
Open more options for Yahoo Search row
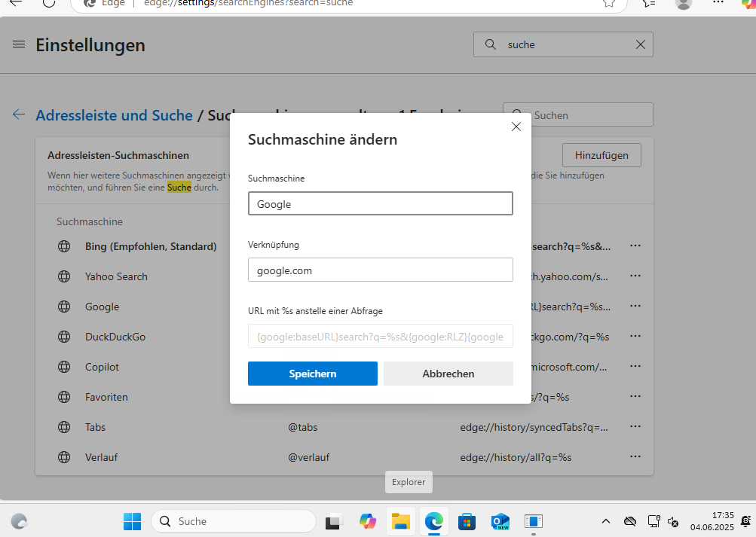click(635, 276)
